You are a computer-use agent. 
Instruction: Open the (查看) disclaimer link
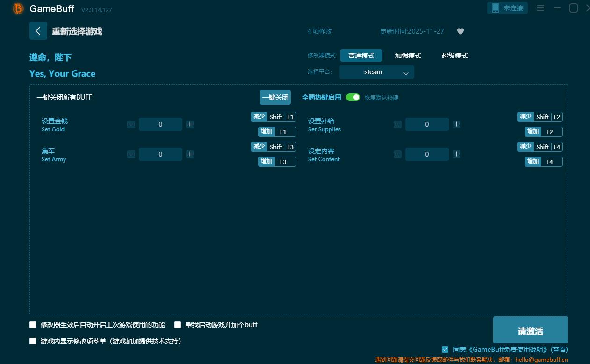pos(559,350)
